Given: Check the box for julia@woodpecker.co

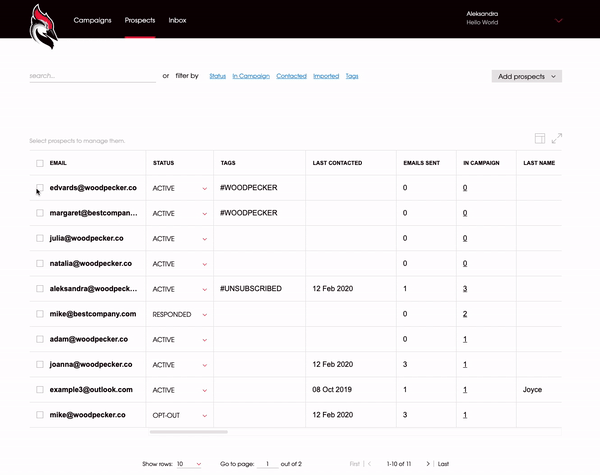Looking at the screenshot, I should [40, 238].
